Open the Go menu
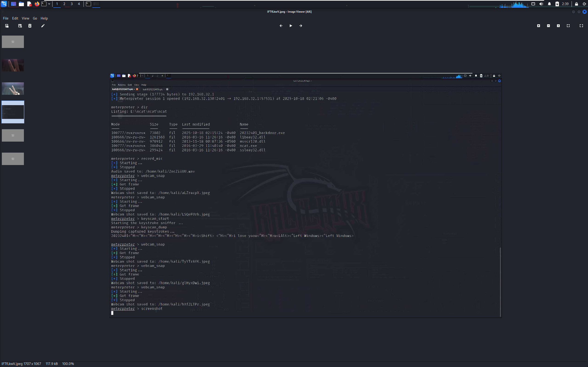This screenshot has width=588, height=367. click(35, 18)
